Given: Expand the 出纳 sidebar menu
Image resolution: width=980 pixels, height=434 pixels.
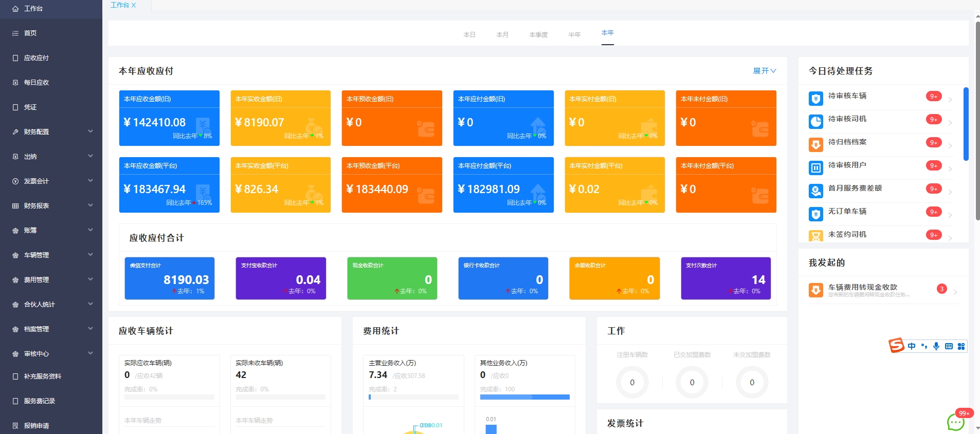Looking at the screenshot, I should click(x=51, y=157).
